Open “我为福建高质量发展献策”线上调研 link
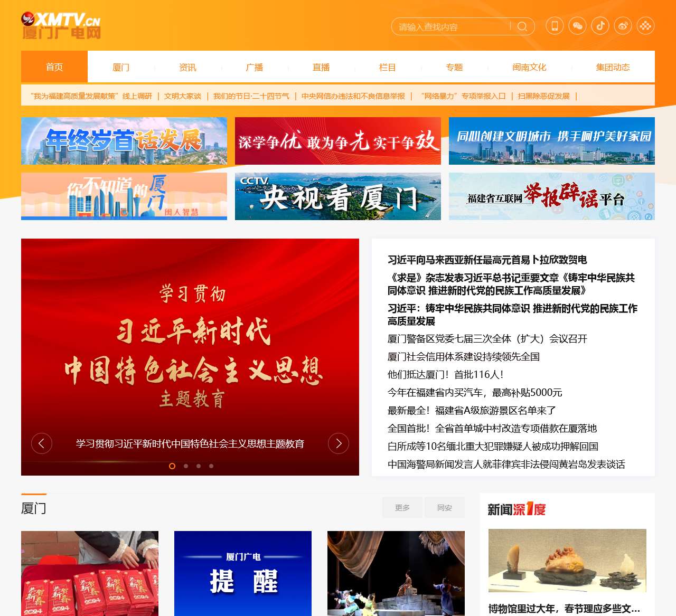Image resolution: width=676 pixels, height=616 pixels. [91, 96]
